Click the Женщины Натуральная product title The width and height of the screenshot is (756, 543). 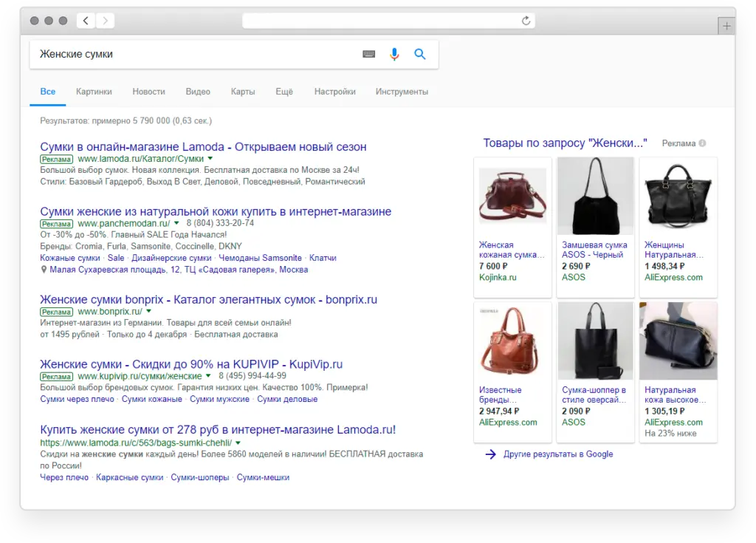click(674, 250)
